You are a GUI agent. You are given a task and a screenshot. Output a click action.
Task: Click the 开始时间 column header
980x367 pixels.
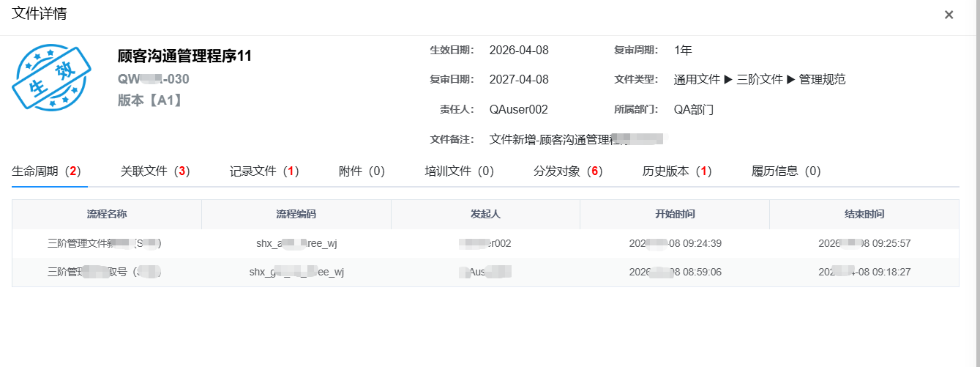(675, 214)
